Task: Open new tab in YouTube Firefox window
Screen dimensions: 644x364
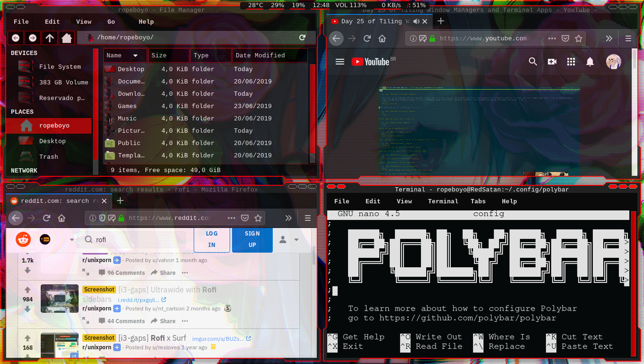Action: click(441, 21)
